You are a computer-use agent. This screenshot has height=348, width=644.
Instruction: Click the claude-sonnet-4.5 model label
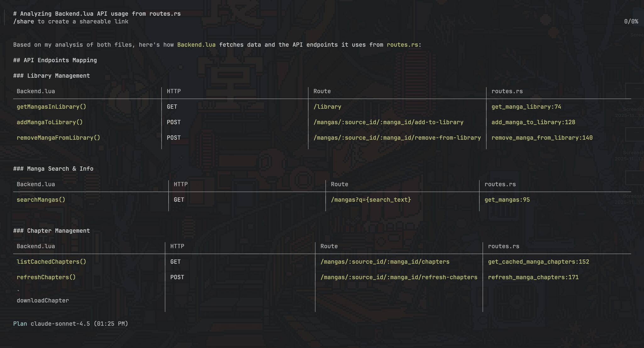(x=60, y=324)
